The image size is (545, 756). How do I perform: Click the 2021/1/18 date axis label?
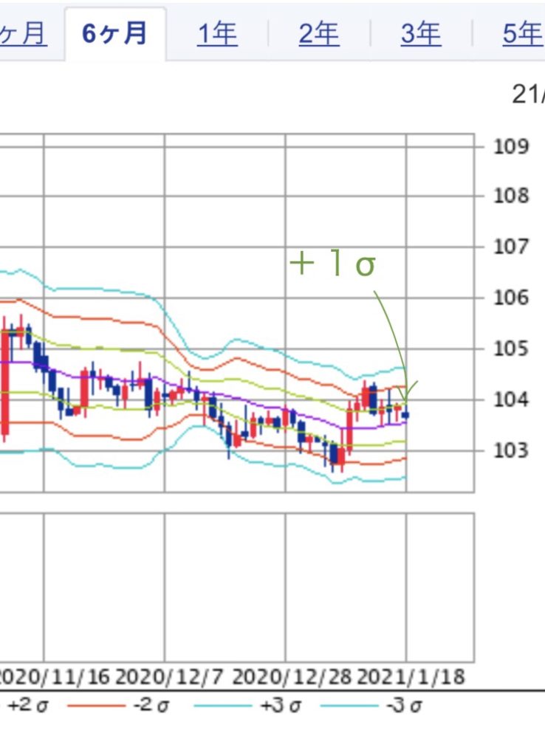[411, 677]
